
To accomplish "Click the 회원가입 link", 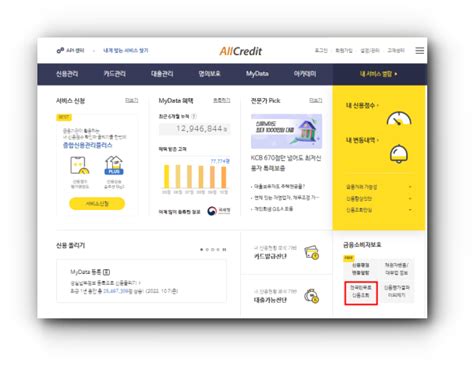I will point(344,50).
